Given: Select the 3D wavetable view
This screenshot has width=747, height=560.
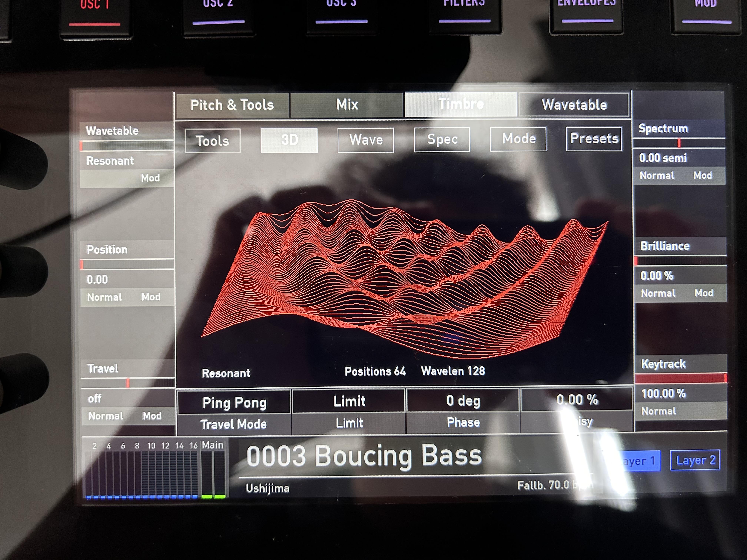Looking at the screenshot, I should pyautogui.click(x=289, y=140).
